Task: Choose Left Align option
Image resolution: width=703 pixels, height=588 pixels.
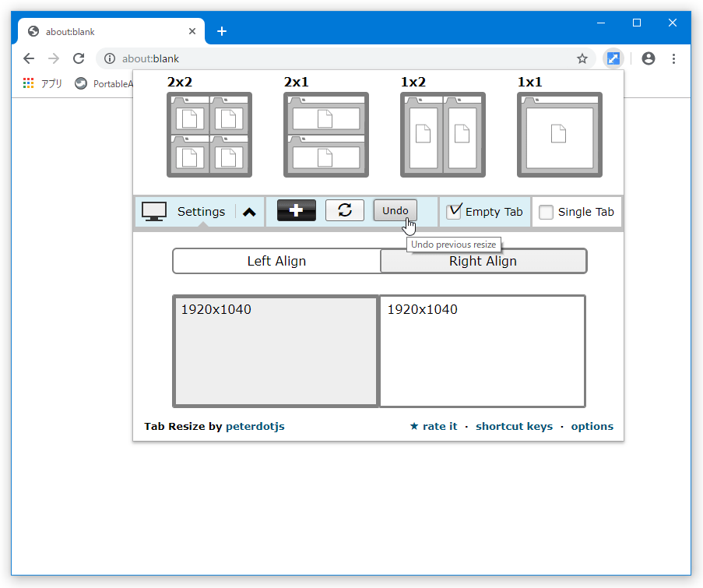Action: pos(276,261)
